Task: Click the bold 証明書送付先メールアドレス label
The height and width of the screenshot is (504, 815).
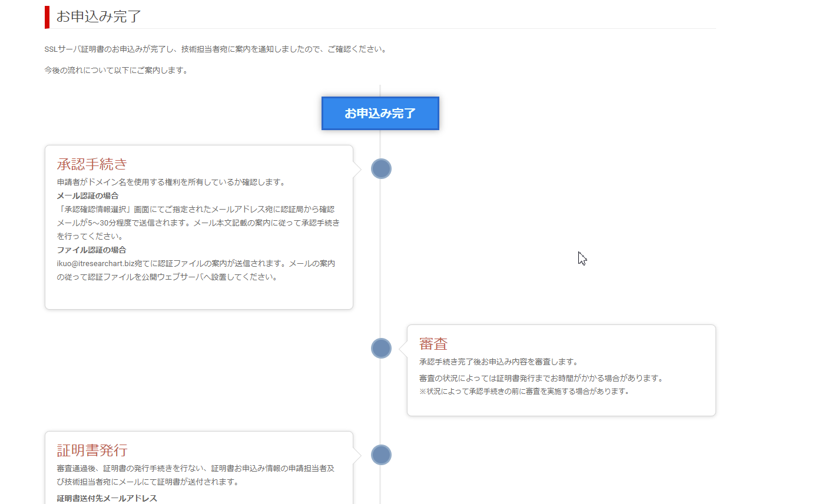Action: [107, 499]
